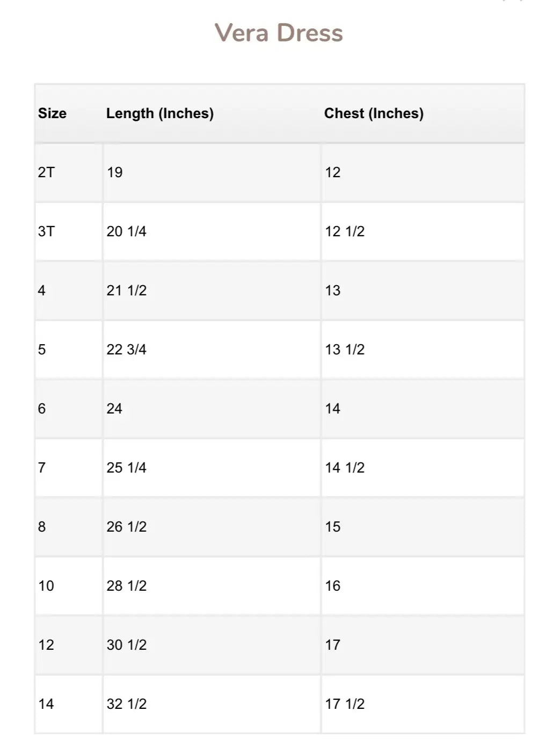Click the length value 20 1/4

click(x=126, y=231)
